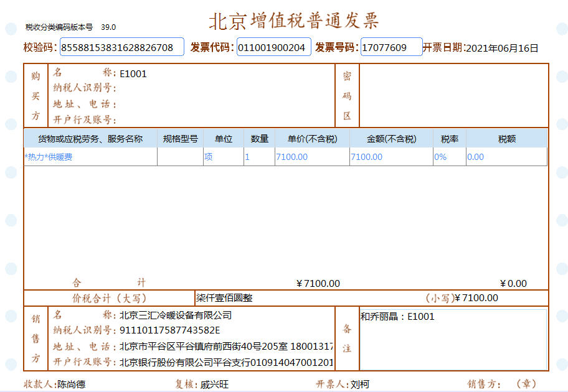
Task: Click the quantity cell showing 1
Action: [259, 157]
